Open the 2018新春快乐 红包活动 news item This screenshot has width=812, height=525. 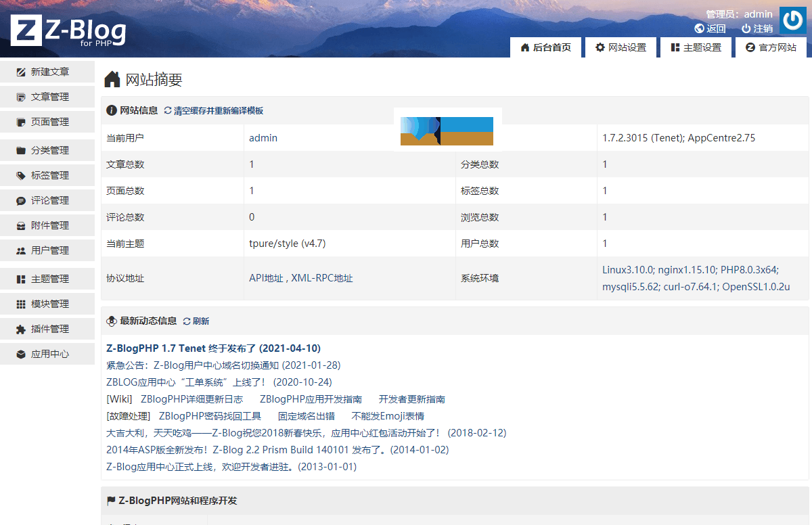[307, 433]
